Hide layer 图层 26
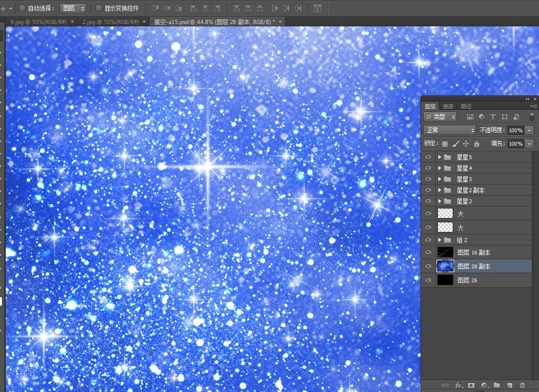The image size is (539, 392). click(x=428, y=280)
